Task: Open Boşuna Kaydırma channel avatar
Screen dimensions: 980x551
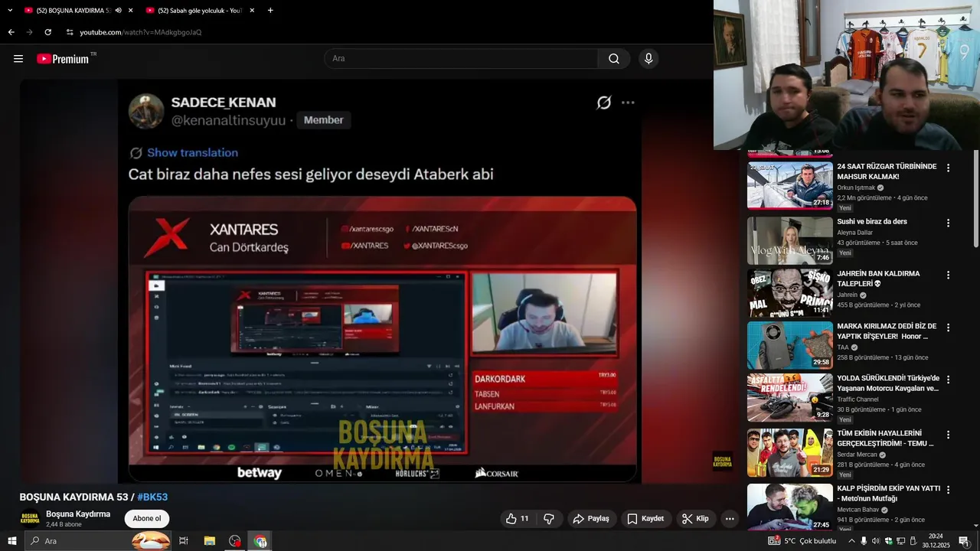Action: (x=30, y=518)
